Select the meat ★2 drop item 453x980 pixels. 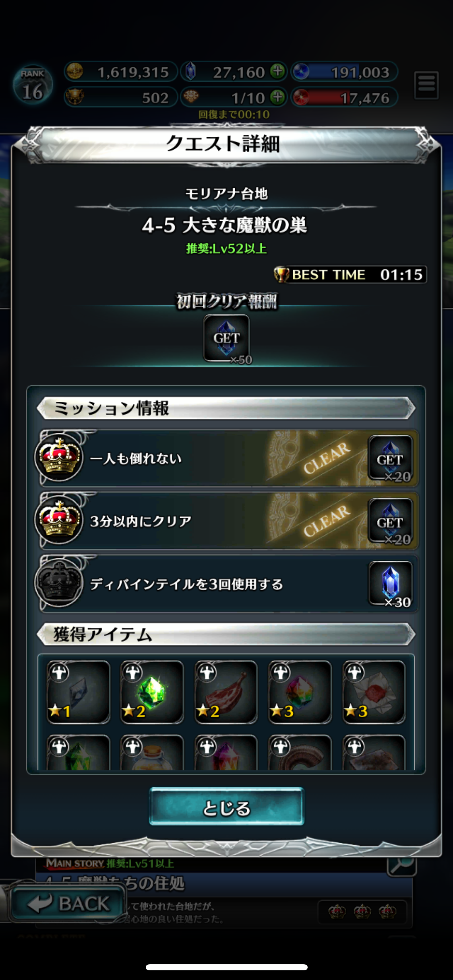[226, 692]
